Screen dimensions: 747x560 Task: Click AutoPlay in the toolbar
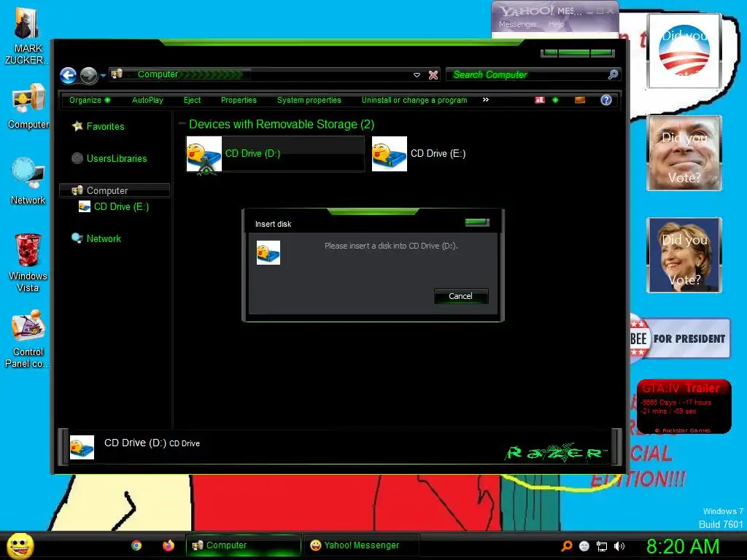click(147, 100)
